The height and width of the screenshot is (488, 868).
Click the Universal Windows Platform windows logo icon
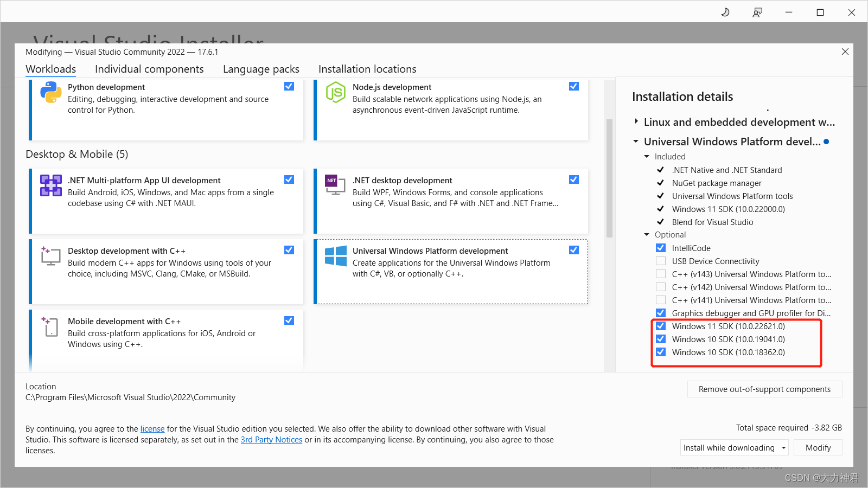(336, 256)
